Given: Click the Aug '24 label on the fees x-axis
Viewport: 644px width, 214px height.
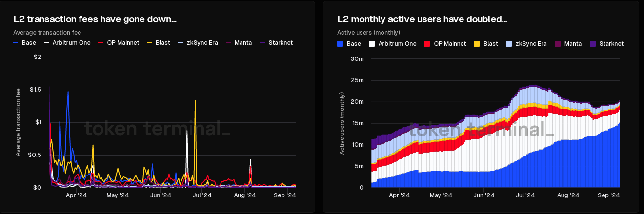Looking at the screenshot, I should point(245,195).
